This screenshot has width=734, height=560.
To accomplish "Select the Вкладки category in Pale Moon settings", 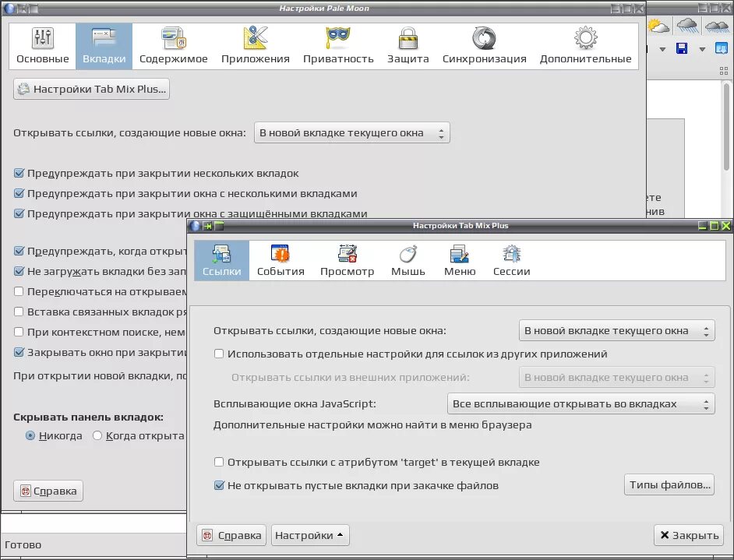I will 104,46.
